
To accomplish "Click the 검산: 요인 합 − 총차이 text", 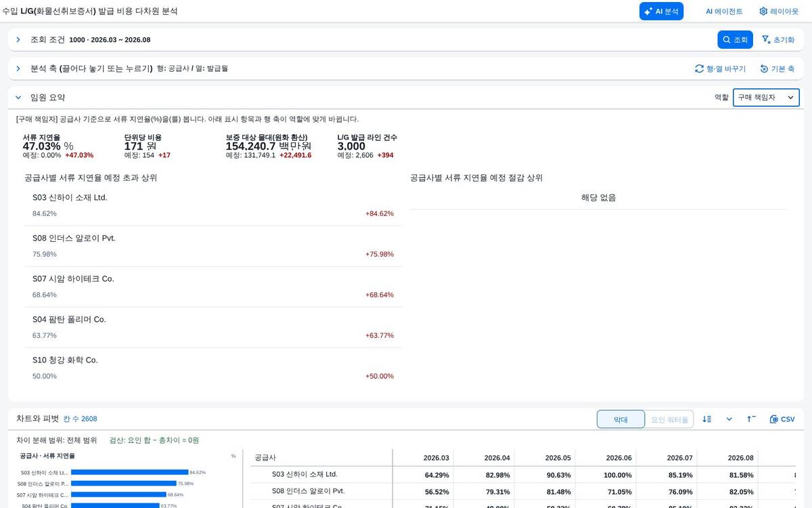I will point(154,440).
